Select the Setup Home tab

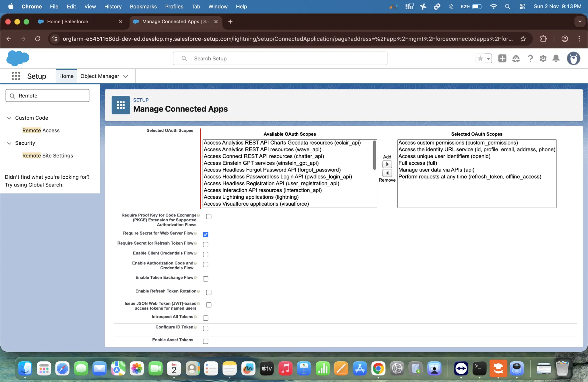[66, 76]
